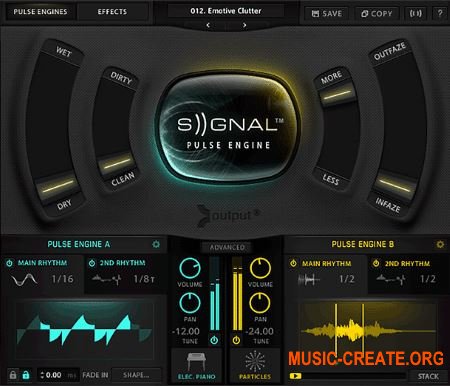Click the Stack button
450x386 pixels.
pos(428,376)
